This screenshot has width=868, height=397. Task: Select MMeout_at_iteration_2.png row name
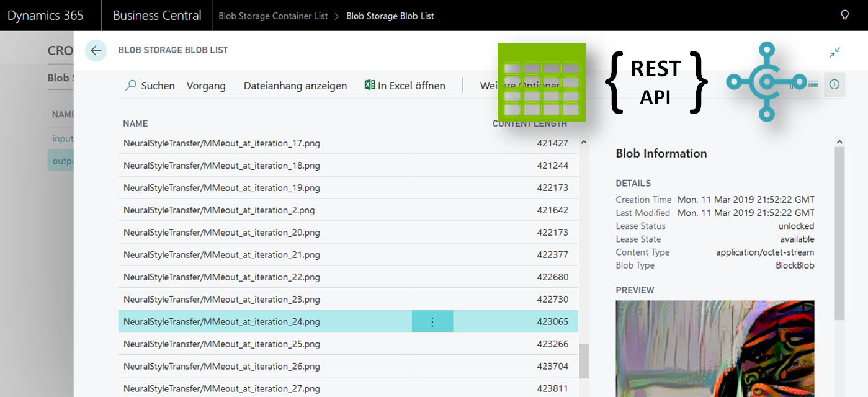click(x=219, y=210)
